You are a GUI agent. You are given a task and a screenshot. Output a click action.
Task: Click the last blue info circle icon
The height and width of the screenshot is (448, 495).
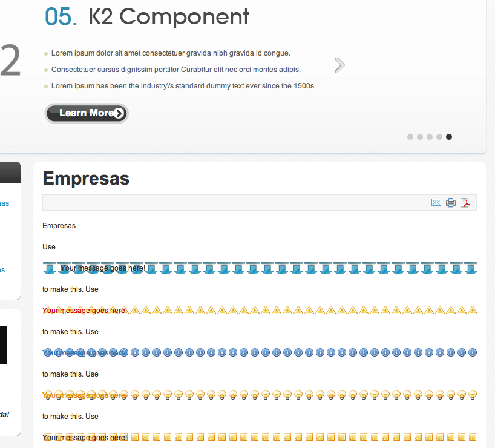472,352
